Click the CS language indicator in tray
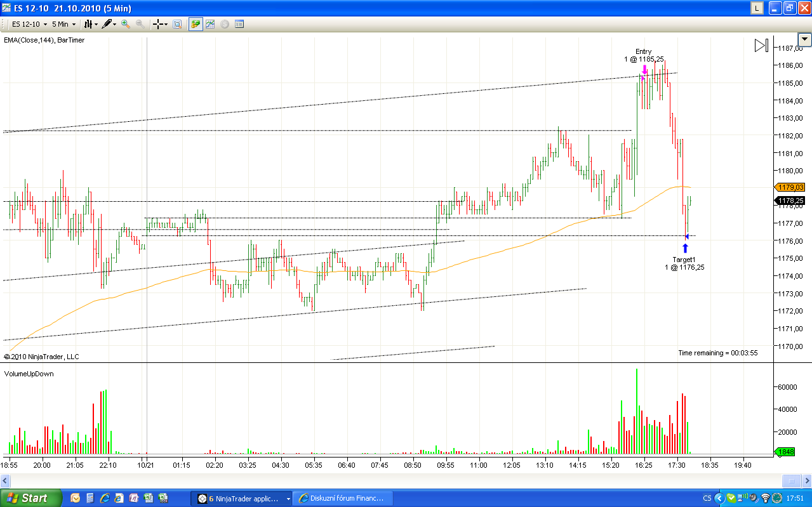 [707, 499]
